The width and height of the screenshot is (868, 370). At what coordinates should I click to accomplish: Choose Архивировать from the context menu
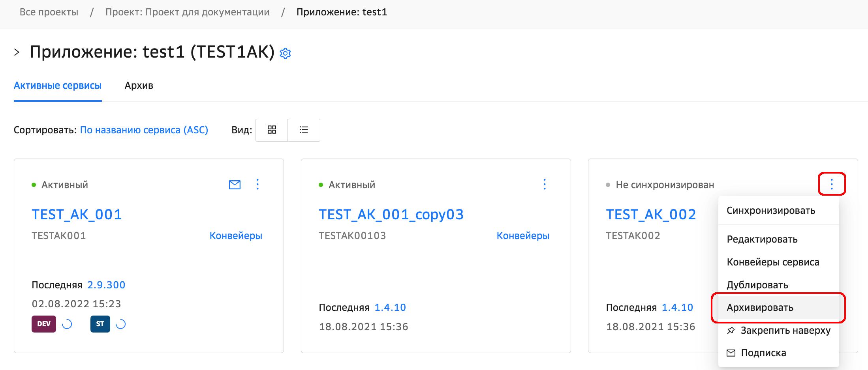tap(760, 308)
